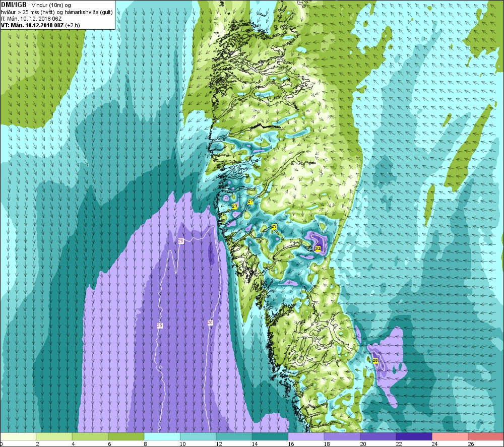Pick the 24–26 m/s pink legend swatch
This screenshot has width=504, height=447.
pos(450,436)
